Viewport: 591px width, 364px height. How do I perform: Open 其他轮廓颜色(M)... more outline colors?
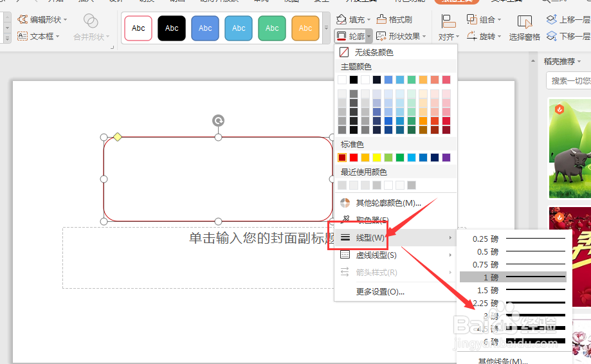coord(396,203)
